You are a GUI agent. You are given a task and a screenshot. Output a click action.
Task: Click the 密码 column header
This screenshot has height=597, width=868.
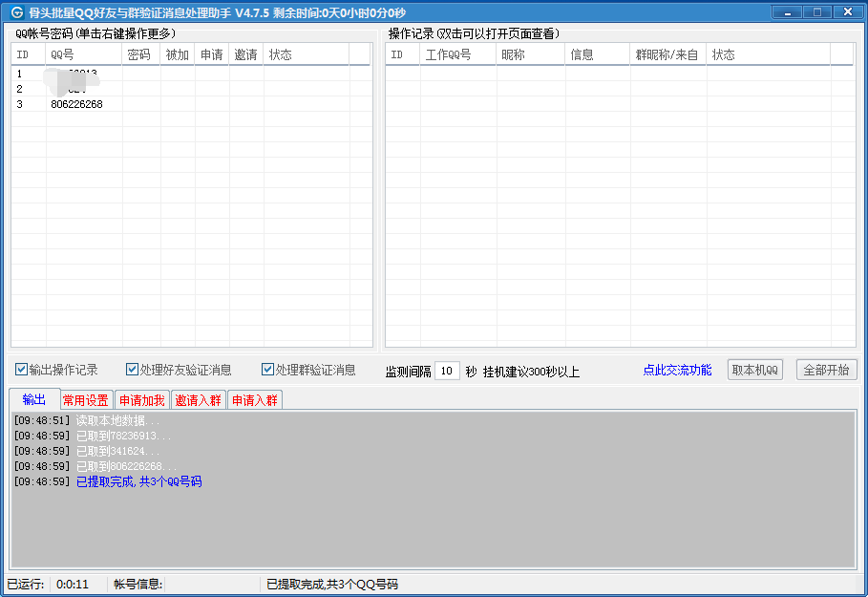[141, 54]
